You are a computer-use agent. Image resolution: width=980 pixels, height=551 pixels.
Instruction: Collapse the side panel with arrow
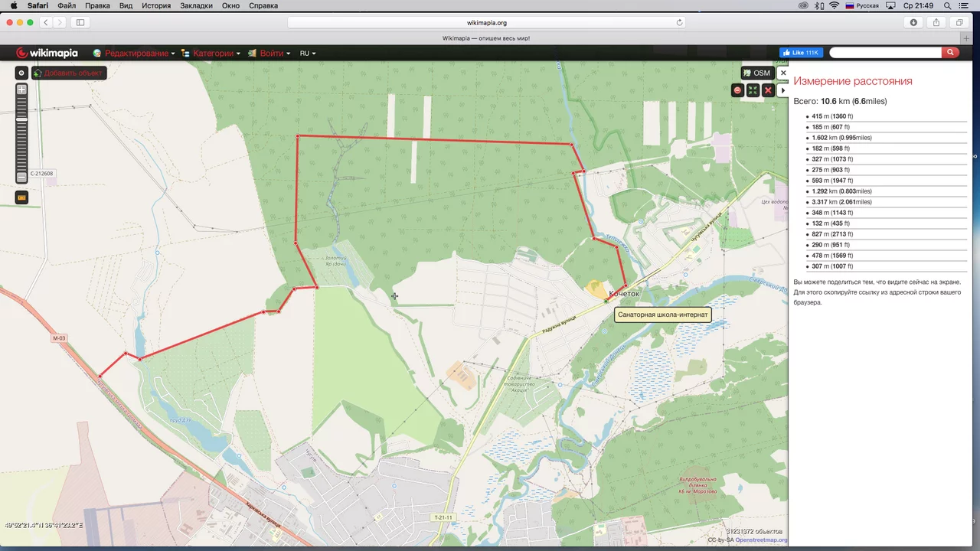782,90
